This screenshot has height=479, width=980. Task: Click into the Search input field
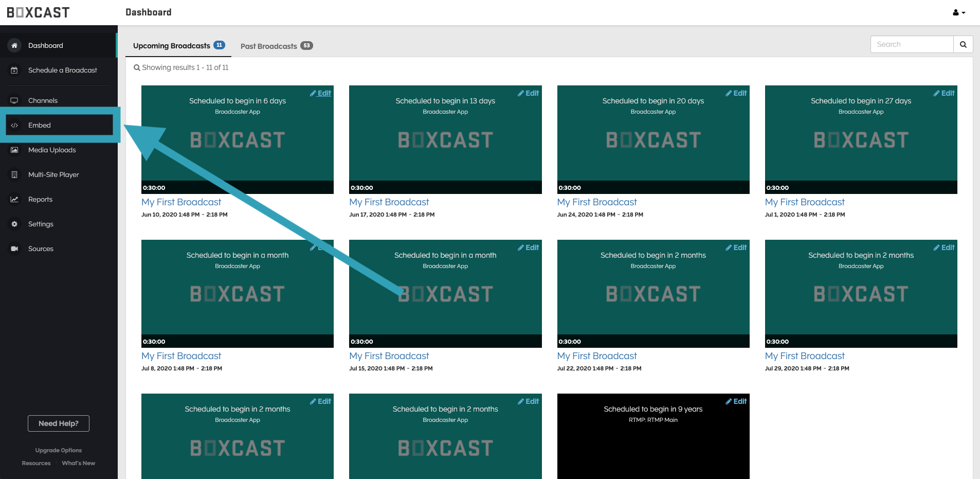(x=912, y=44)
